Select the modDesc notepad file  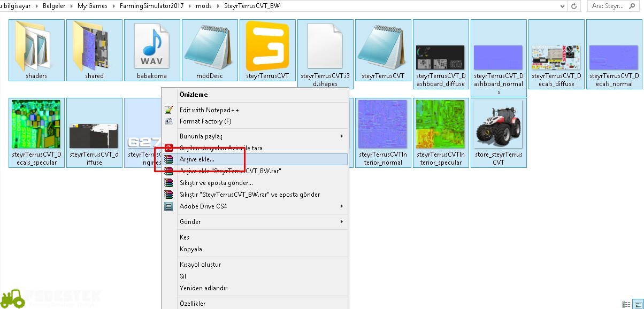pos(210,50)
